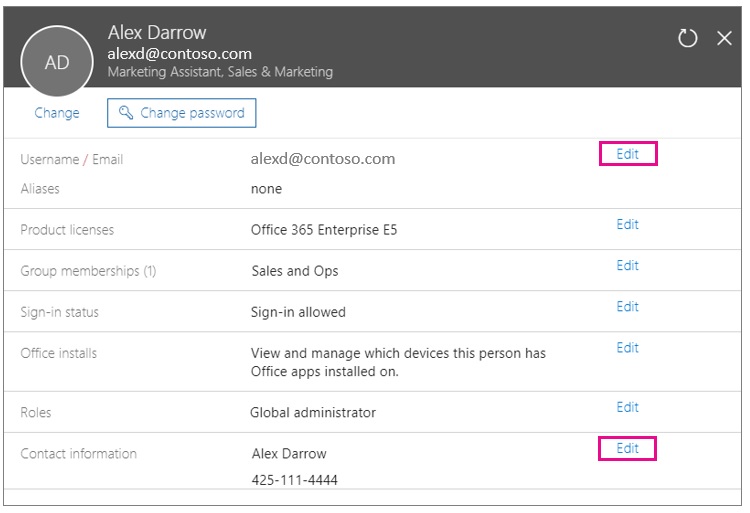
Task: Click the Alex Darrow name in header
Action: point(157,33)
